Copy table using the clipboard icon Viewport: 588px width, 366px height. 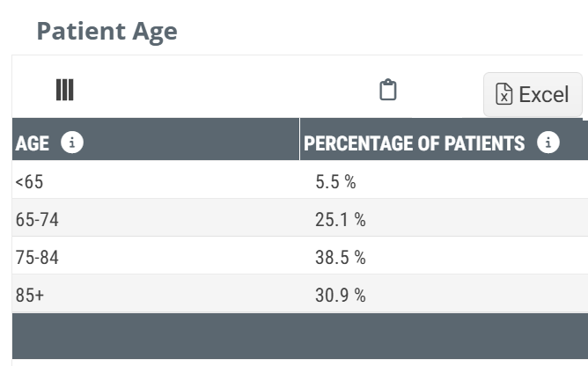[388, 90]
